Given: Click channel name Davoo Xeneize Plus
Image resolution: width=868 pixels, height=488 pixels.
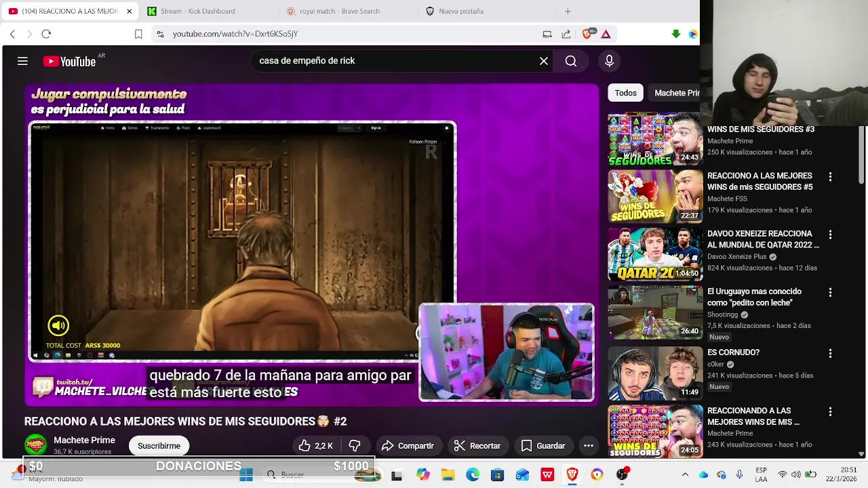Looking at the screenshot, I should click(x=736, y=257).
